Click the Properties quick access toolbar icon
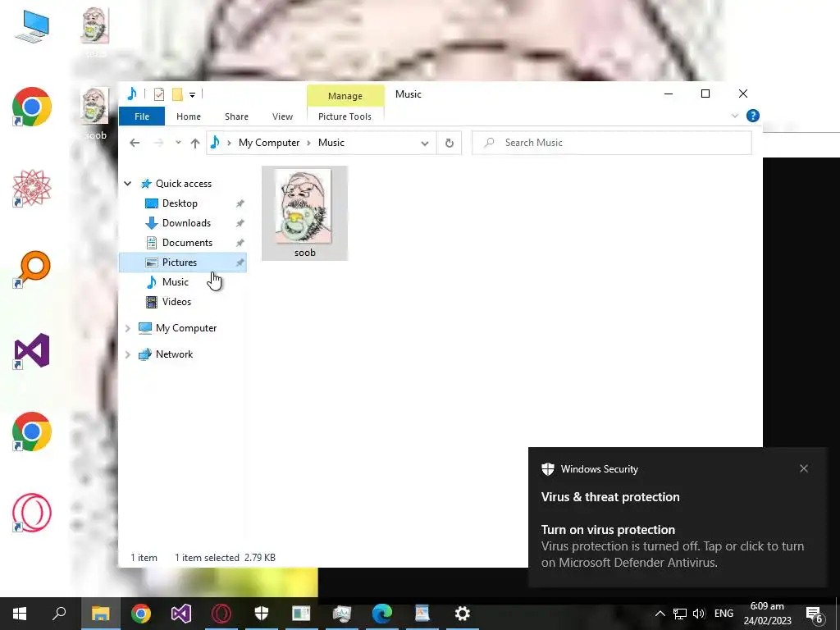The height and width of the screenshot is (630, 840). [158, 94]
